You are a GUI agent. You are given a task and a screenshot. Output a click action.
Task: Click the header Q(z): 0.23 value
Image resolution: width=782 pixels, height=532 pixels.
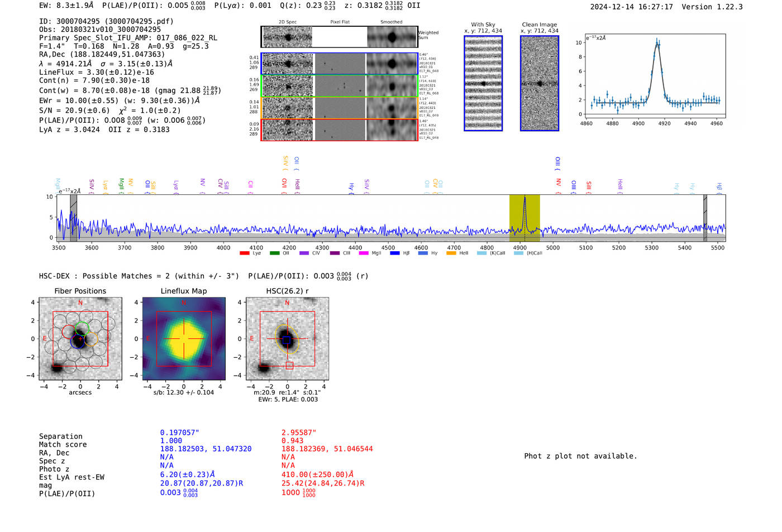(308, 5)
